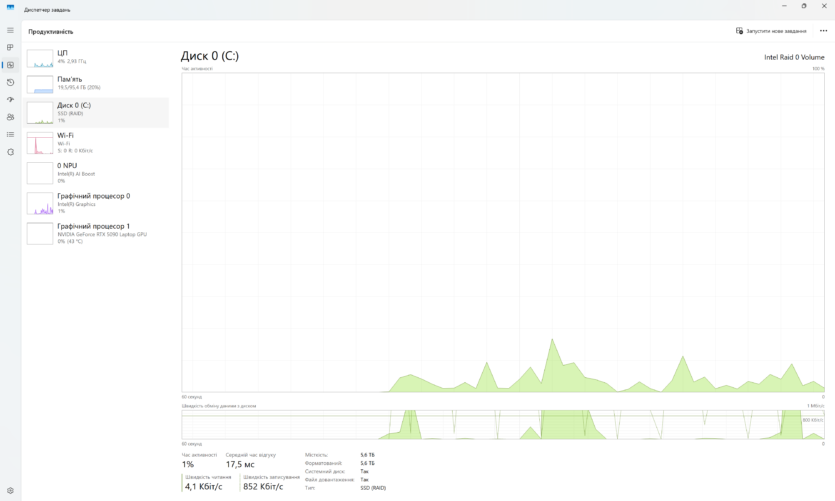This screenshot has width=835, height=501.
Task: Click the 1 Мбіт/с graph scale label
Action: [x=815, y=406]
